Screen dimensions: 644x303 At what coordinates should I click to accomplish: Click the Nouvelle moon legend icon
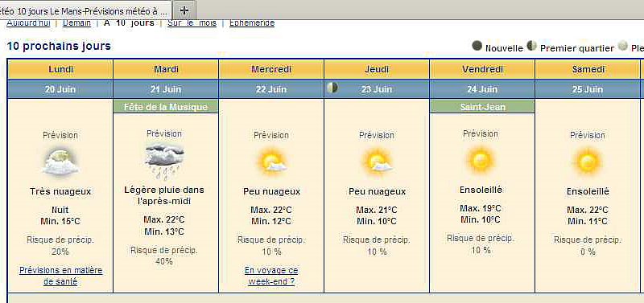(477, 46)
